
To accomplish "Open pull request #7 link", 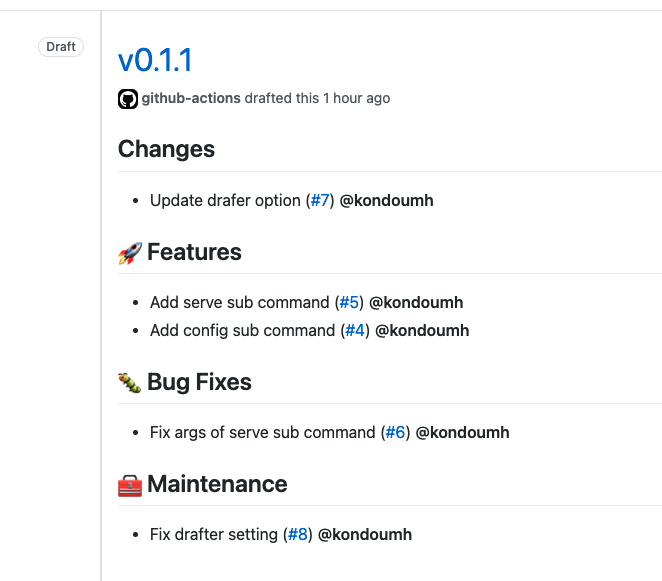I will tap(320, 201).
